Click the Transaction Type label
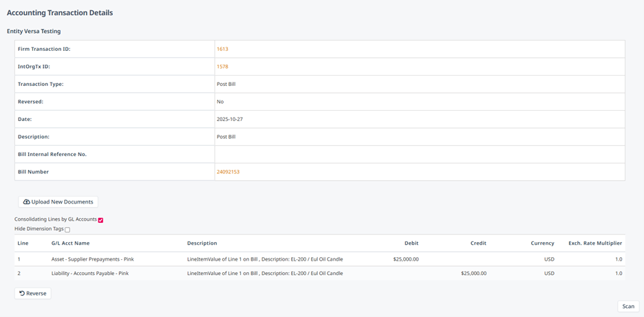644x317 pixels. click(41, 84)
